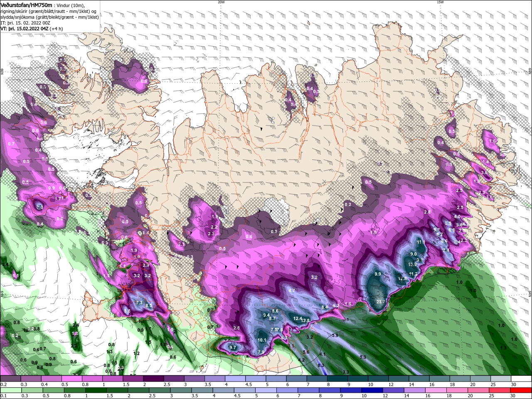The width and height of the screenshot is (532, 399).
Task: Click the white 30 mm snow legend swatch
Action: pos(521,379)
